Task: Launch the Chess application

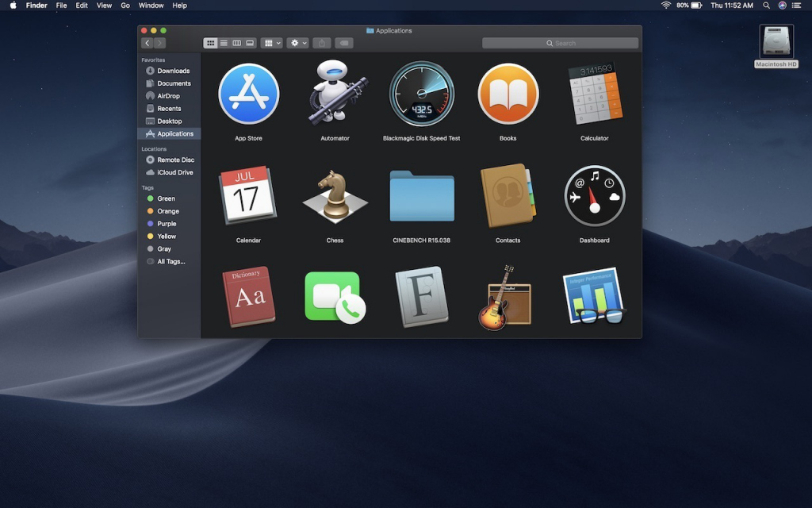Action: point(335,195)
